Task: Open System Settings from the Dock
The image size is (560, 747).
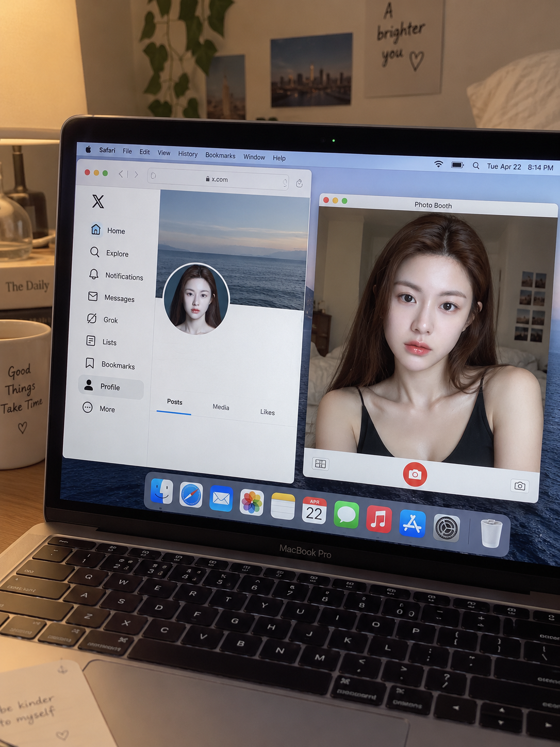Action: [447, 528]
